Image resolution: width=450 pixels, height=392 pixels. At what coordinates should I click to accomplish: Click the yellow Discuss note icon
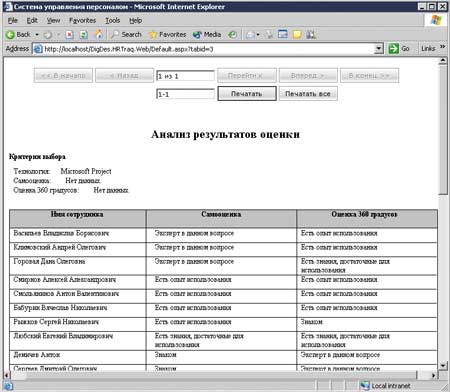[x=297, y=34]
